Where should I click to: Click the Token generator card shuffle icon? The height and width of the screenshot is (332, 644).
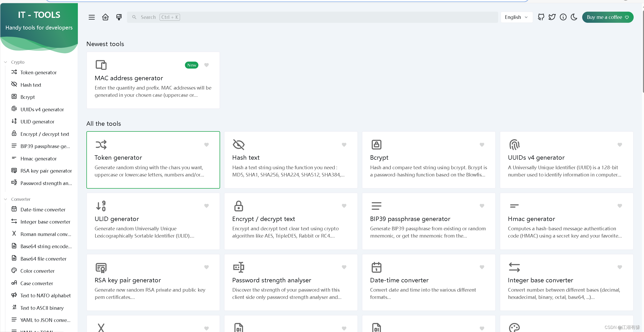point(101,145)
